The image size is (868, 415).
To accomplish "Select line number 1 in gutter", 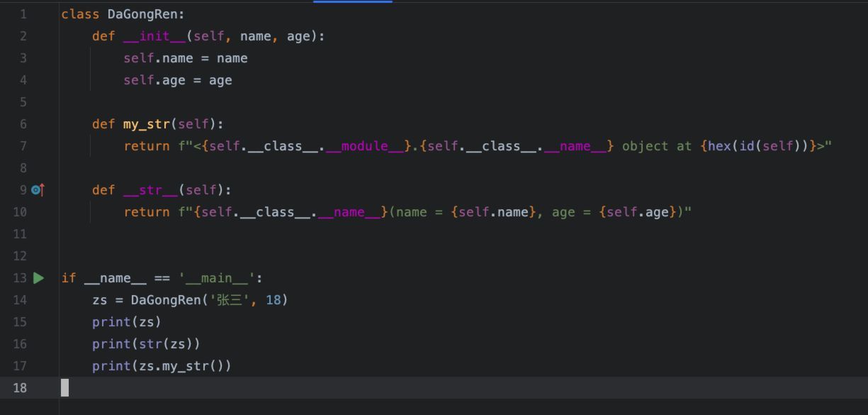I will click(24, 14).
